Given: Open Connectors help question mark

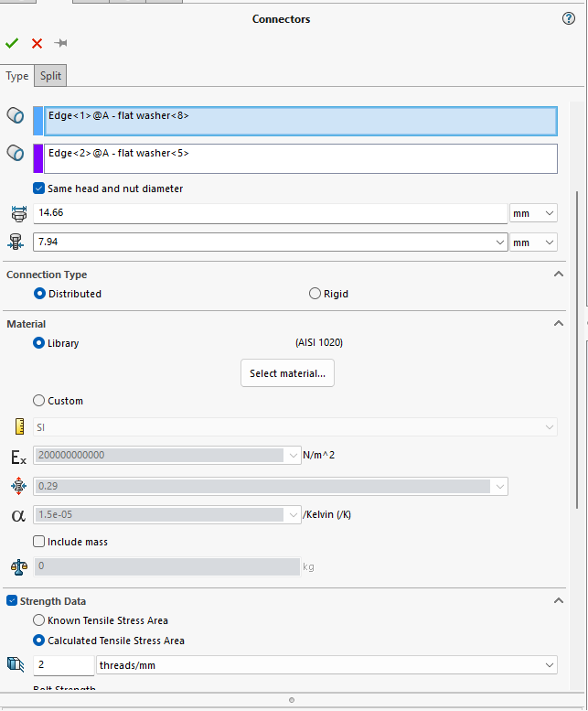Looking at the screenshot, I should 569,18.
